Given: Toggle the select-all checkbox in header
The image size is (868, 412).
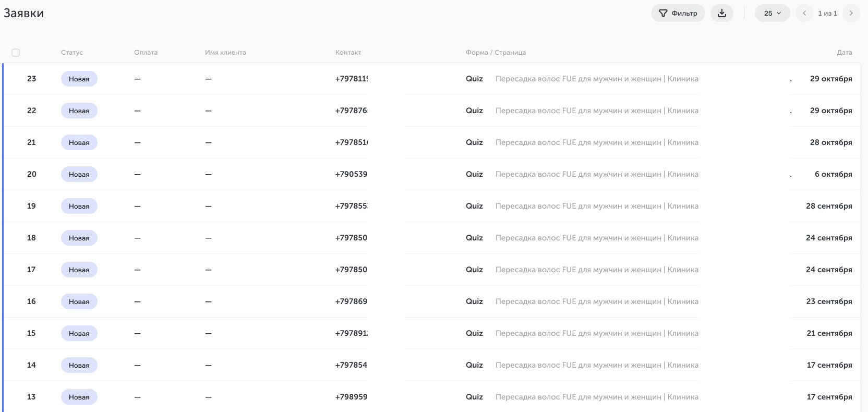Looking at the screenshot, I should coord(16,53).
